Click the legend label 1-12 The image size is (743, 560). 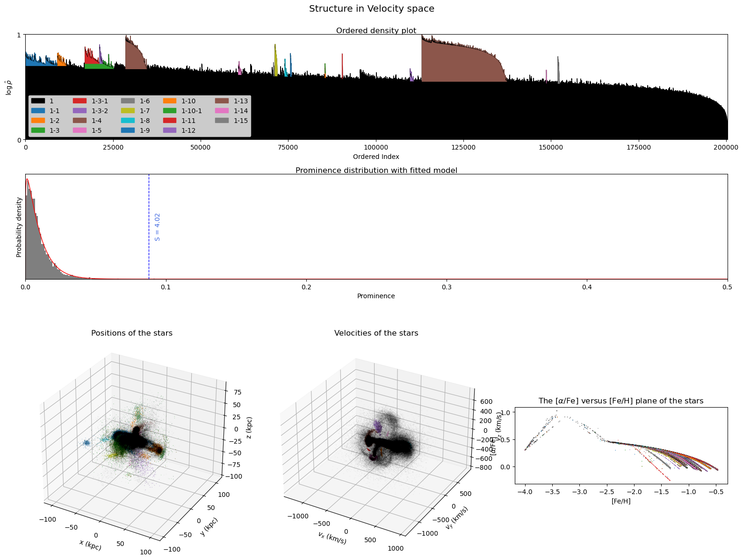pyautogui.click(x=188, y=130)
